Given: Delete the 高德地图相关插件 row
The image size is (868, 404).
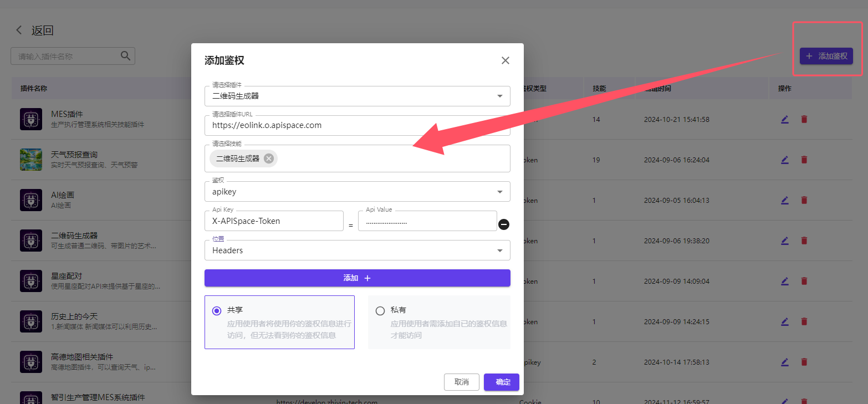Looking at the screenshot, I should 804,362.
